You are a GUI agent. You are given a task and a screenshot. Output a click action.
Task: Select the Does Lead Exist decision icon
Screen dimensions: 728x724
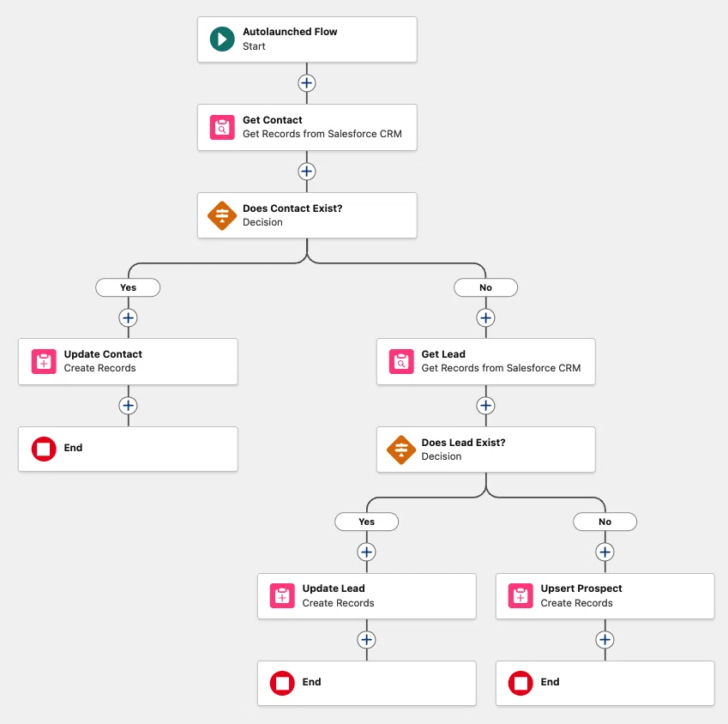point(401,449)
